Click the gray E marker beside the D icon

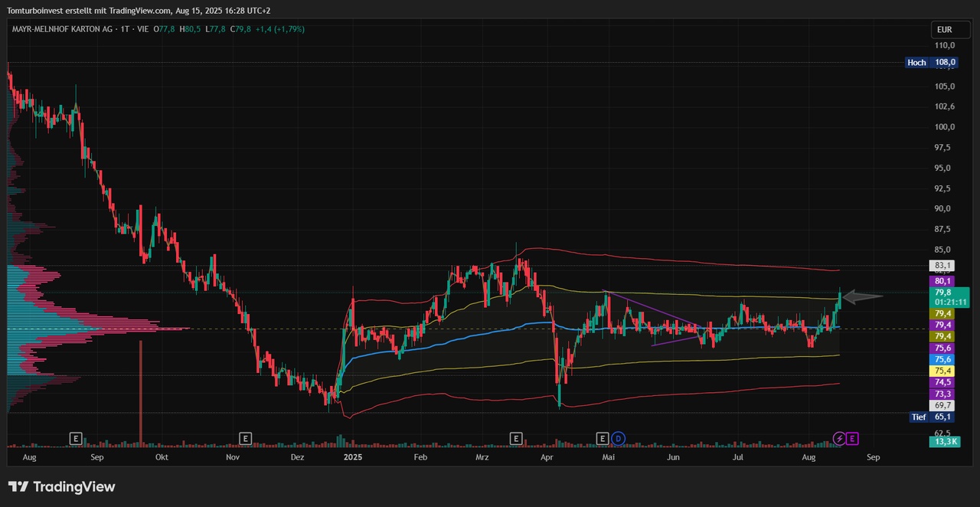tap(603, 439)
